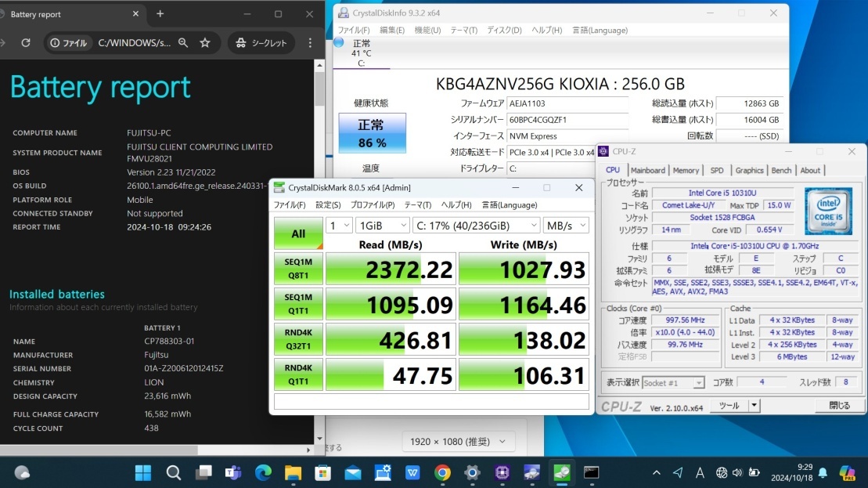Switch to Graphics tab in CPU-Z
Image resolution: width=868 pixels, height=488 pixels.
[x=750, y=170]
